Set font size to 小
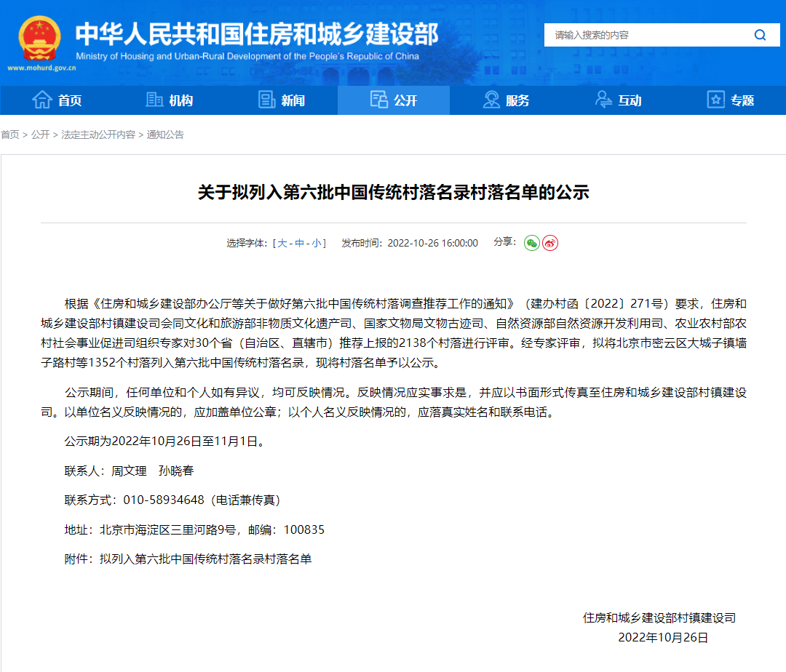This screenshot has width=786, height=672. pos(317,244)
